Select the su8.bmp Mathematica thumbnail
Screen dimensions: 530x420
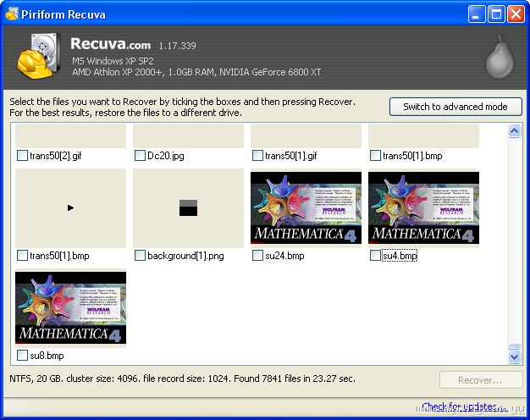[x=70, y=307]
